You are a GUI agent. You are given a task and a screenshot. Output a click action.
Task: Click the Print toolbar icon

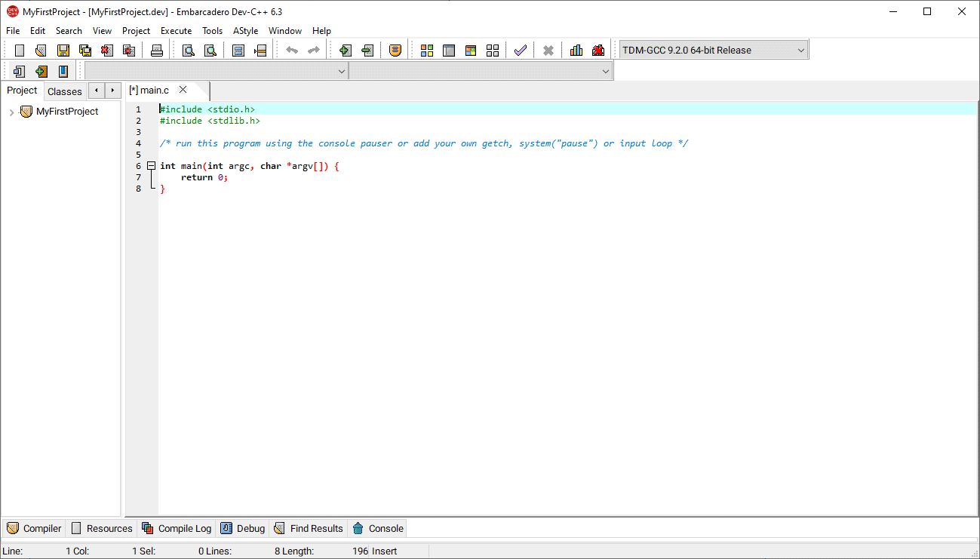[x=157, y=51]
